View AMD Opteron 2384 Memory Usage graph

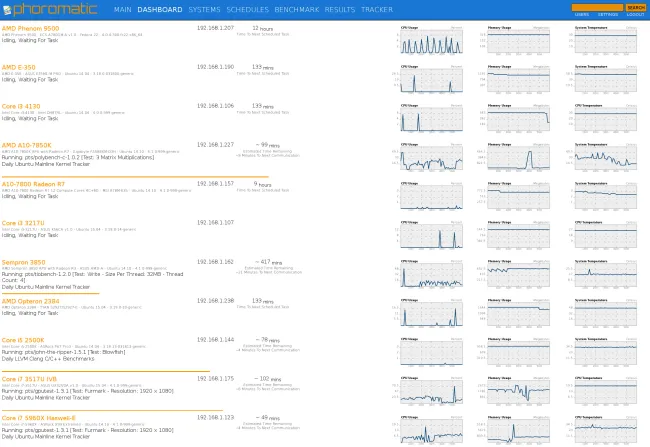(x=518, y=313)
